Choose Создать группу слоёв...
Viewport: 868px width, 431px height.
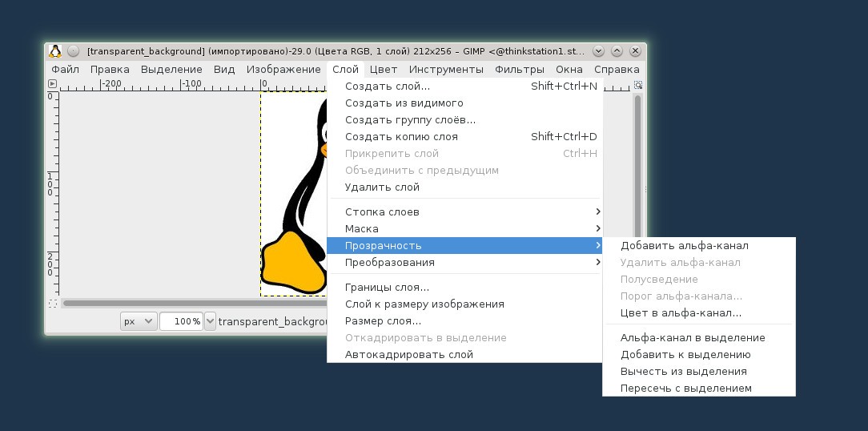(x=464, y=119)
